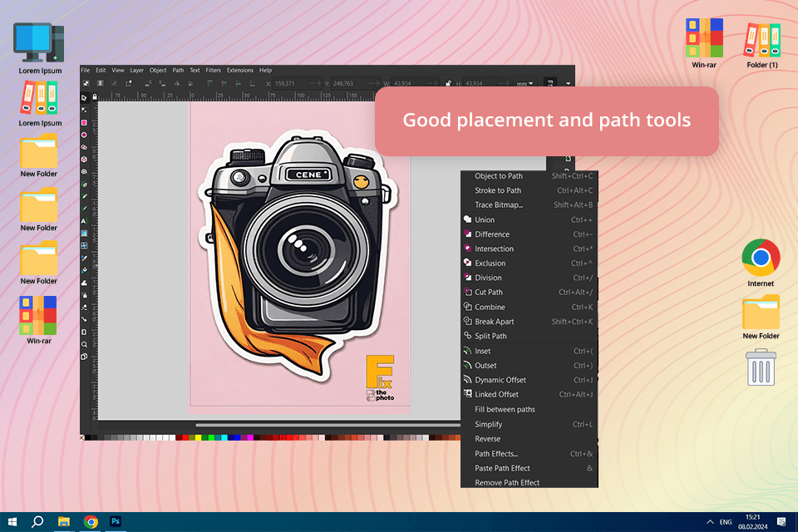Select the Gradient tool
The width and height of the screenshot is (798, 532).
[84, 233]
